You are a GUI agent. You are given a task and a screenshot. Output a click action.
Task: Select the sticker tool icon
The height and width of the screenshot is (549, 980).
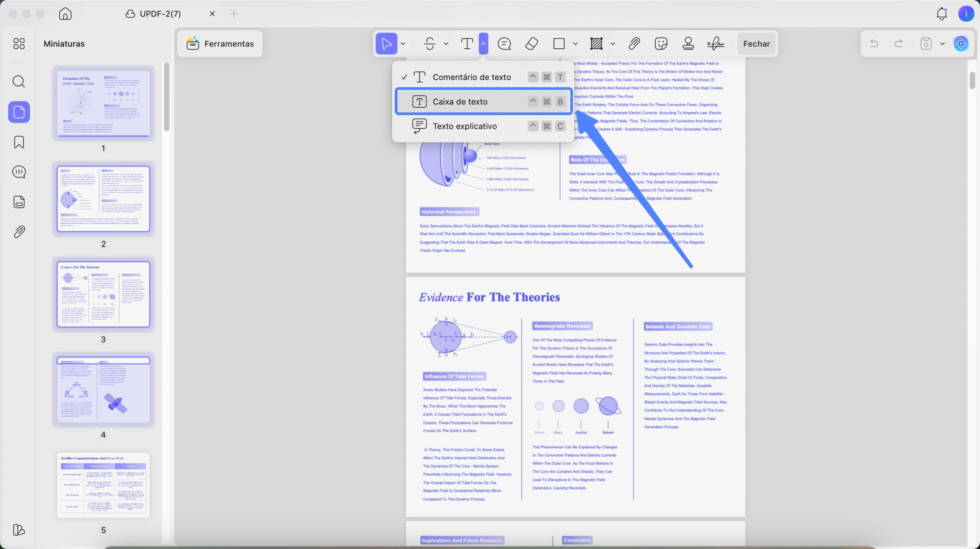click(661, 44)
